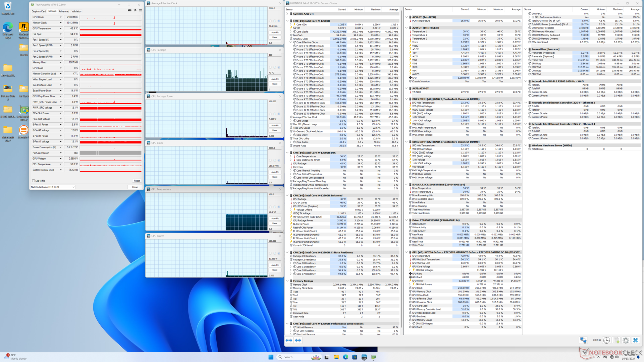Open HWiNFO sensor settings gear
The height and width of the screenshot is (362, 644).
point(626,340)
